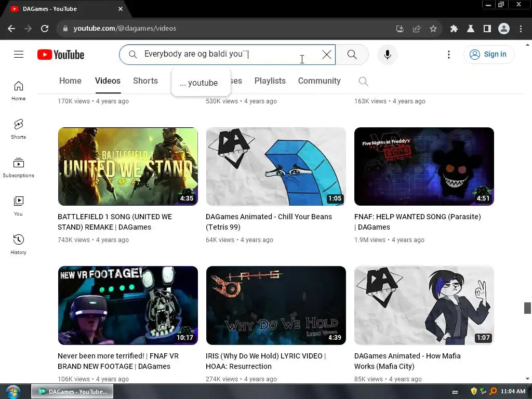Image resolution: width=532 pixels, height=399 pixels.
Task: Click the on-screen keyboard tray icon
Action: (455, 392)
